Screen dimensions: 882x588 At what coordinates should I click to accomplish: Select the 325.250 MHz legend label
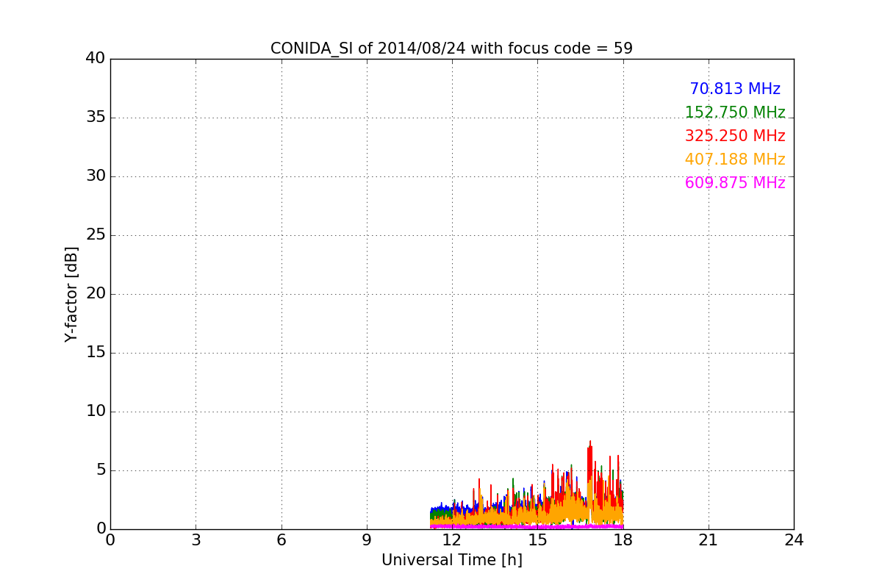735,136
